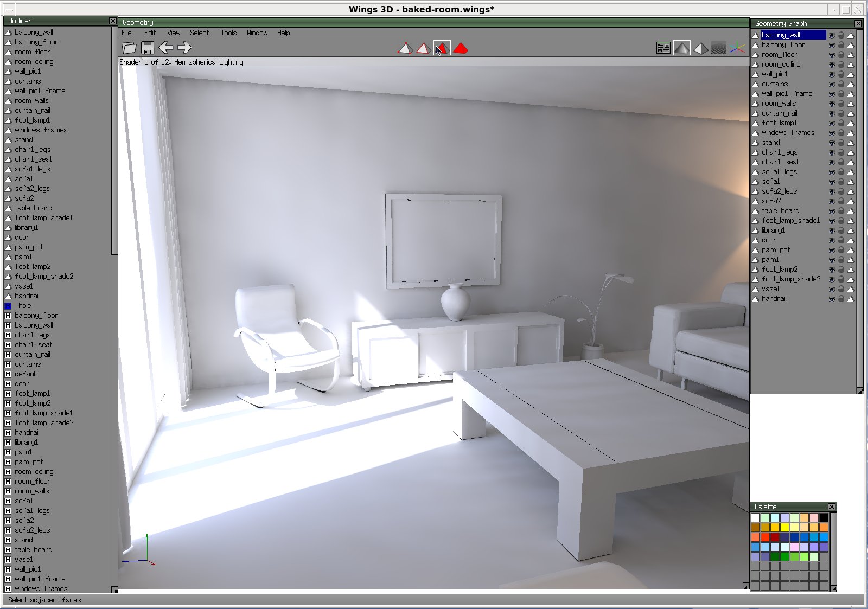Click the Redo right arrow icon
This screenshot has height=609, width=868.
[x=184, y=48]
